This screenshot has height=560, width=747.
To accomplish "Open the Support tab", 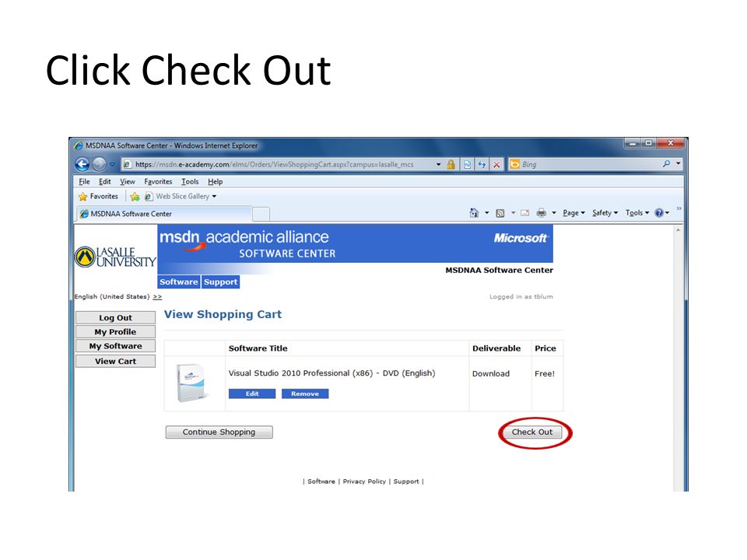I will coord(220,282).
